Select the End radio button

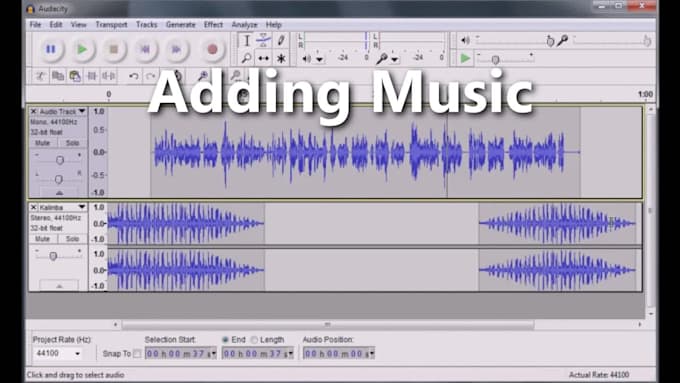pos(225,340)
